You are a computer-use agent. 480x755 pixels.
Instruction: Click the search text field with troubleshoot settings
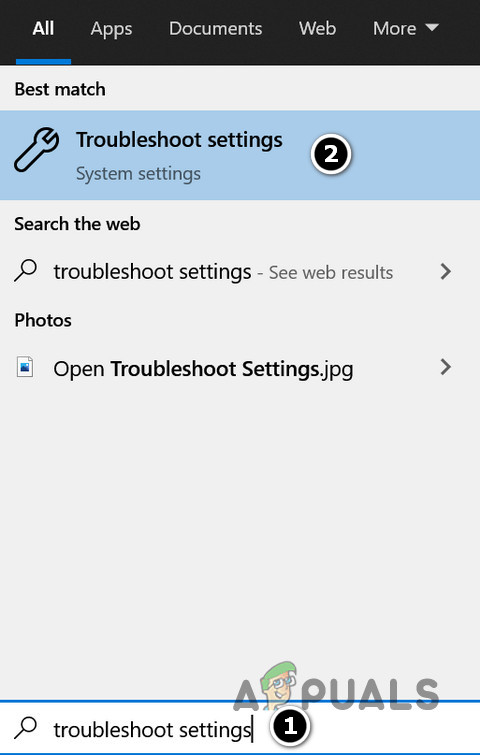240,729
